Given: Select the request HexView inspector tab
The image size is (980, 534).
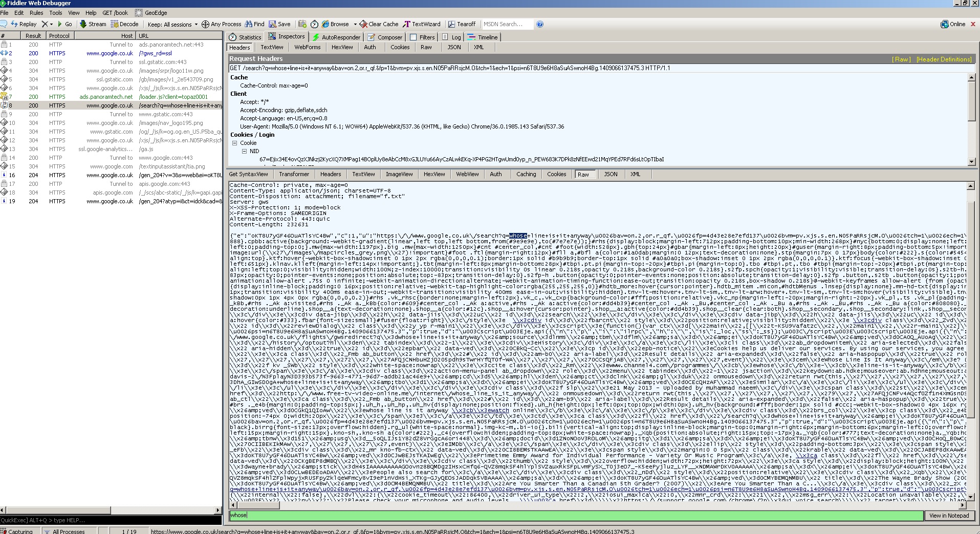Looking at the screenshot, I should 342,47.
